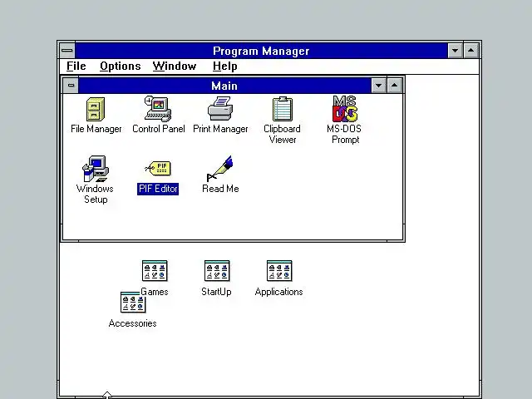532x399 pixels.
Task: Minimize the Main group window
Action: point(379,86)
